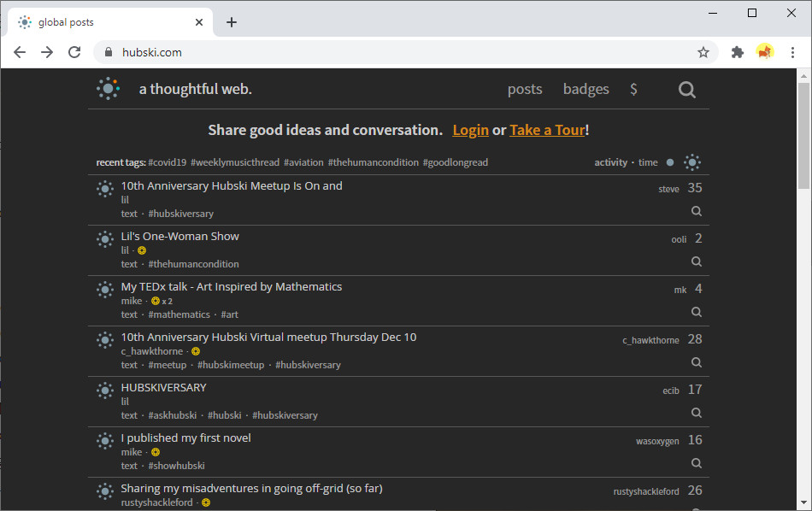Click magnifier icon on the wasoxygen 16 row

(697, 463)
